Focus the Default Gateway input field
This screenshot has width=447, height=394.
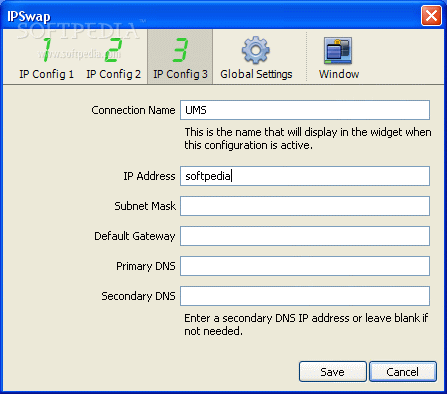[x=305, y=236]
